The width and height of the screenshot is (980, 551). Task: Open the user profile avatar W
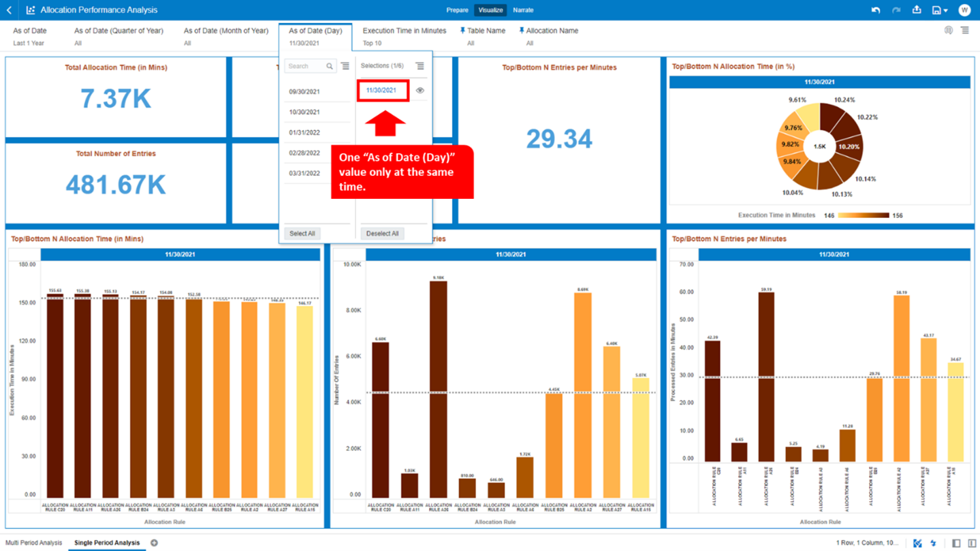(x=964, y=10)
